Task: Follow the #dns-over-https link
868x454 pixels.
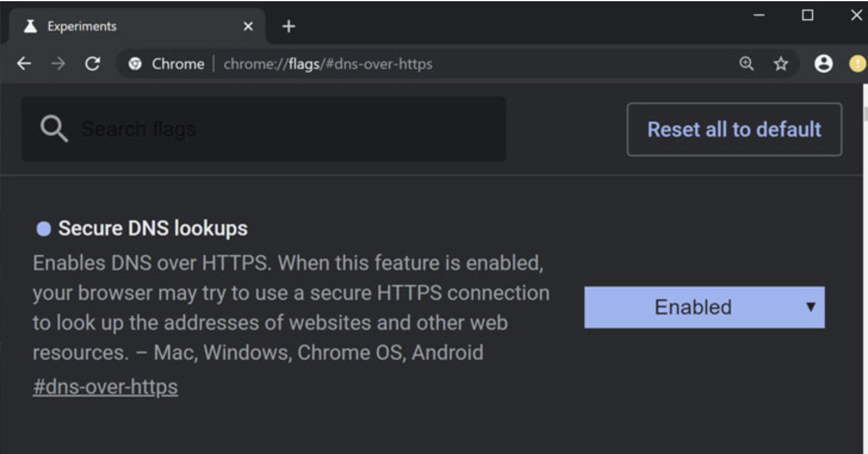Action: (105, 387)
